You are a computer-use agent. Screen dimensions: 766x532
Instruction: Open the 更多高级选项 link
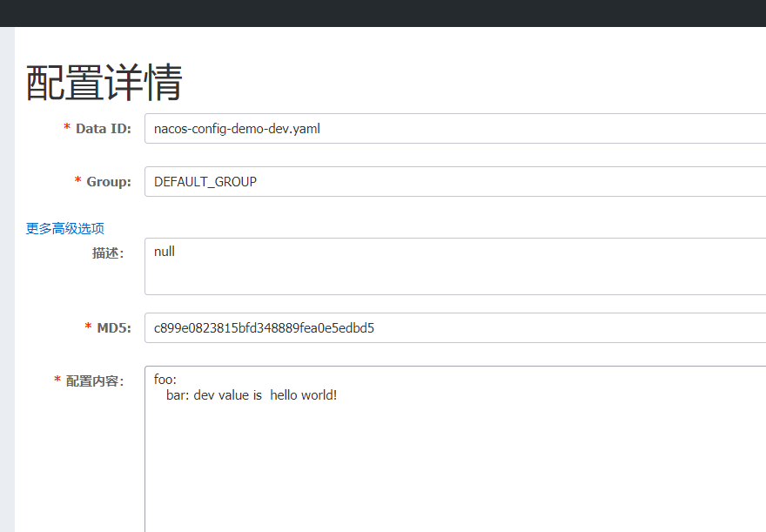click(65, 228)
